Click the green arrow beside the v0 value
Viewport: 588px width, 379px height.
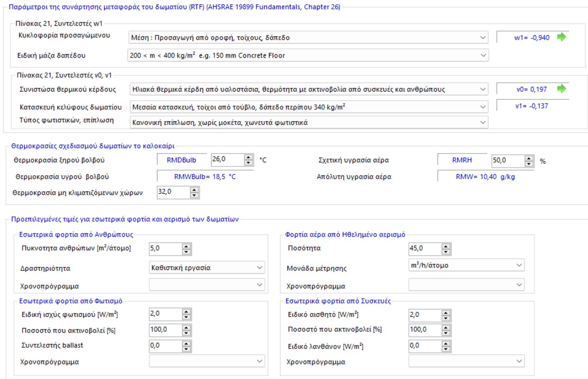tap(561, 89)
